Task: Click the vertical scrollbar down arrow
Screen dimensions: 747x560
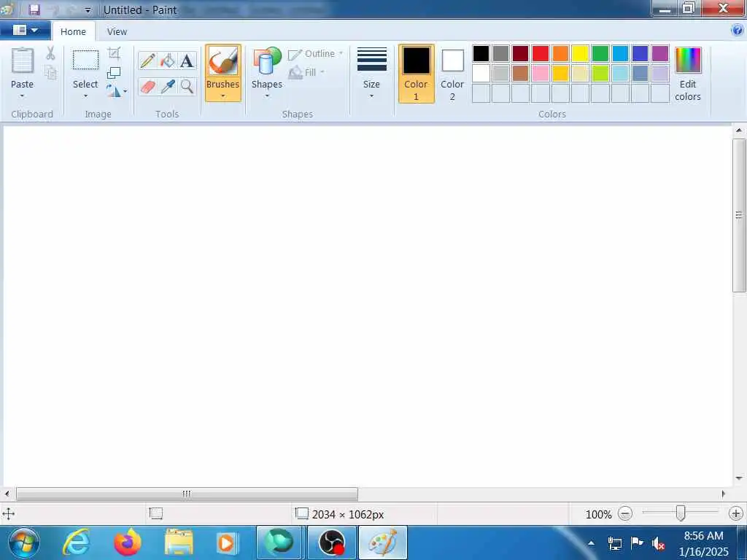Action: [x=739, y=478]
